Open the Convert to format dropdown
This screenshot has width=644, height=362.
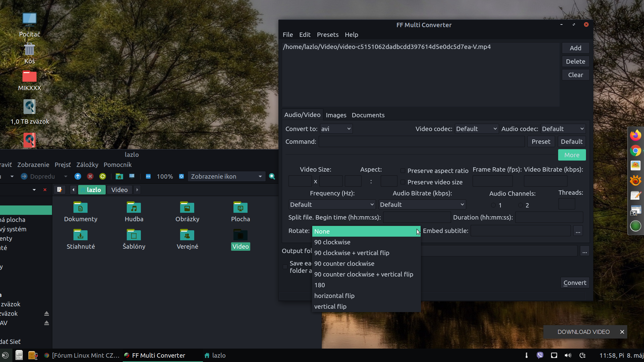coord(336,129)
